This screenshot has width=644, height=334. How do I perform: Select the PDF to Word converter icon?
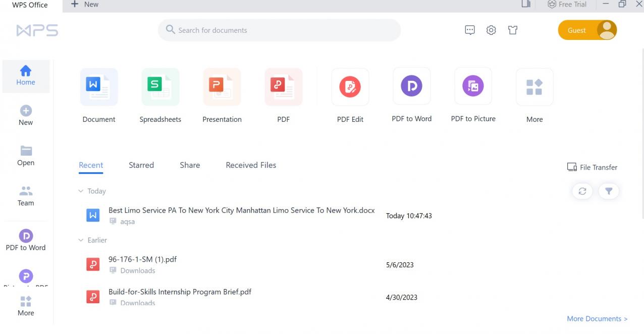pos(411,87)
